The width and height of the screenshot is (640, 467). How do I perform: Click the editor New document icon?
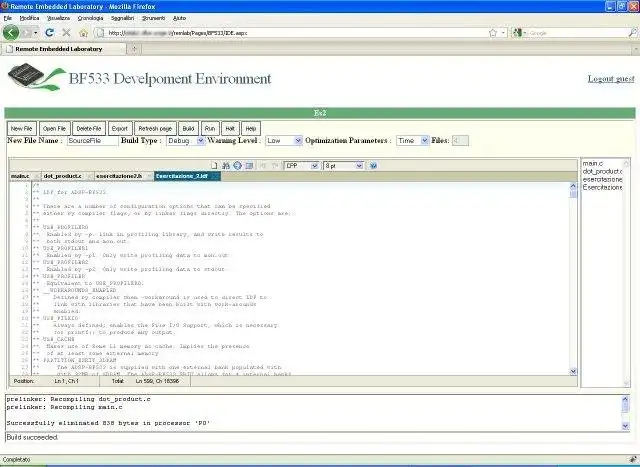[x=214, y=165]
